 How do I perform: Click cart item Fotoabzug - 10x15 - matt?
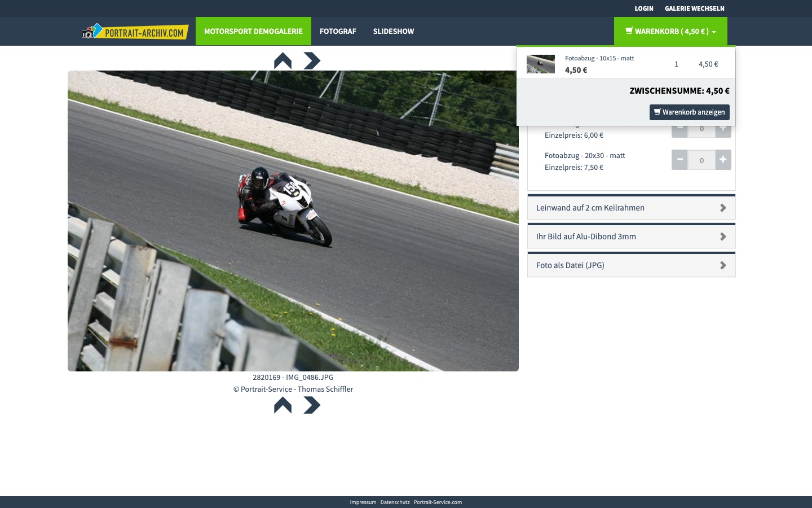coord(599,58)
